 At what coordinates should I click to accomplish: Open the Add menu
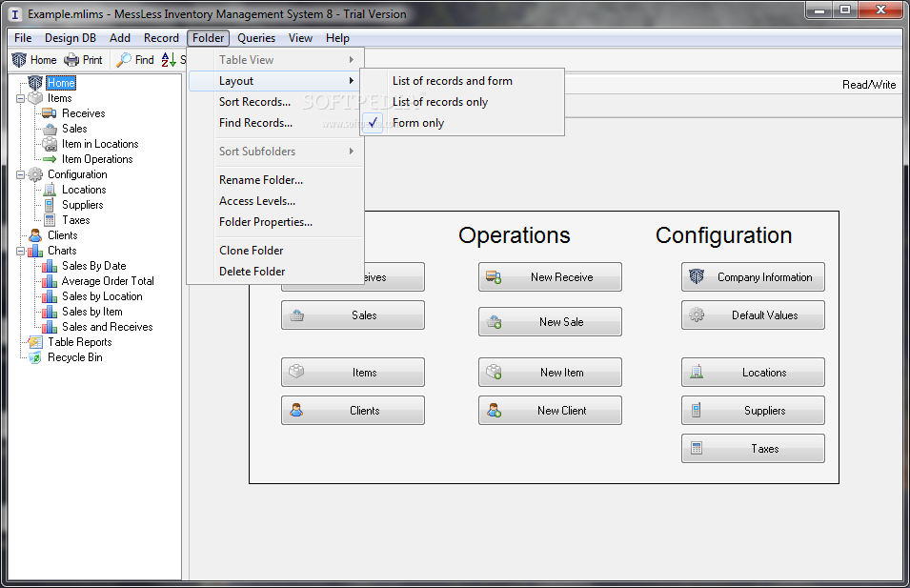(x=120, y=38)
